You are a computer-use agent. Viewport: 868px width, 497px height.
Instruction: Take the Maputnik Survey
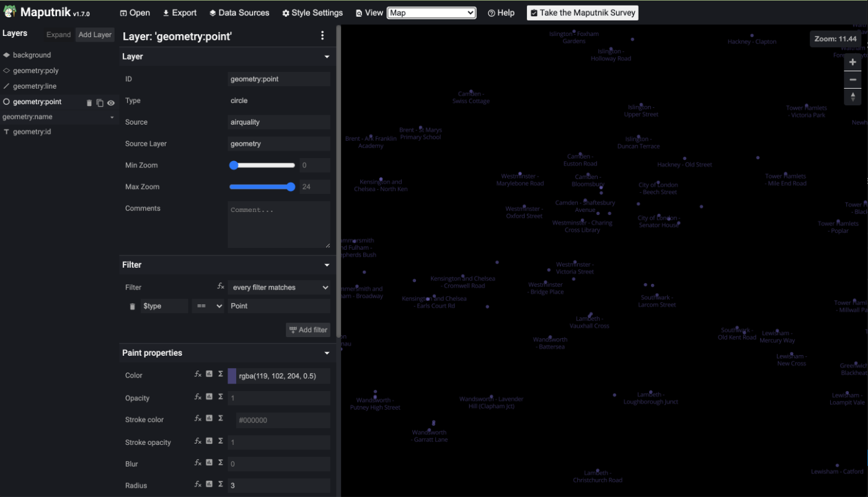tap(583, 13)
